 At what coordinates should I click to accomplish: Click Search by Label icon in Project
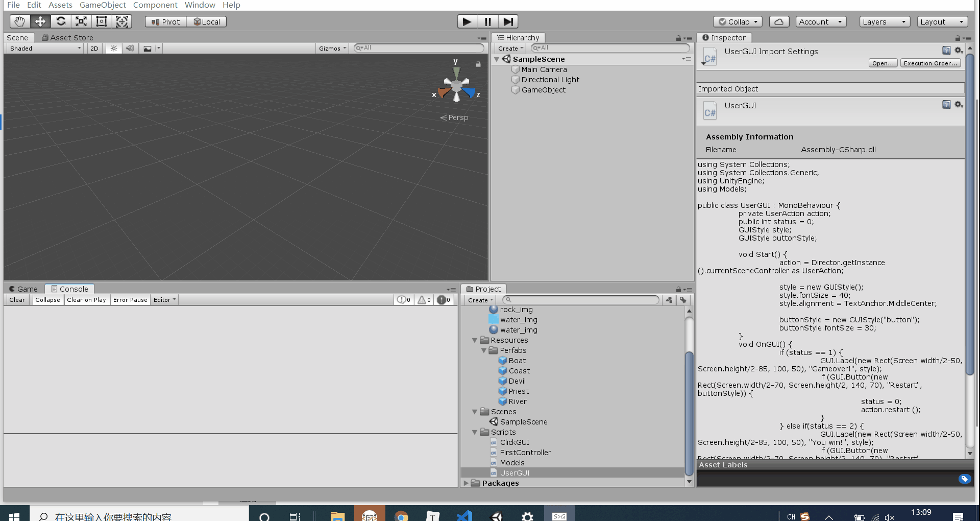tap(683, 300)
